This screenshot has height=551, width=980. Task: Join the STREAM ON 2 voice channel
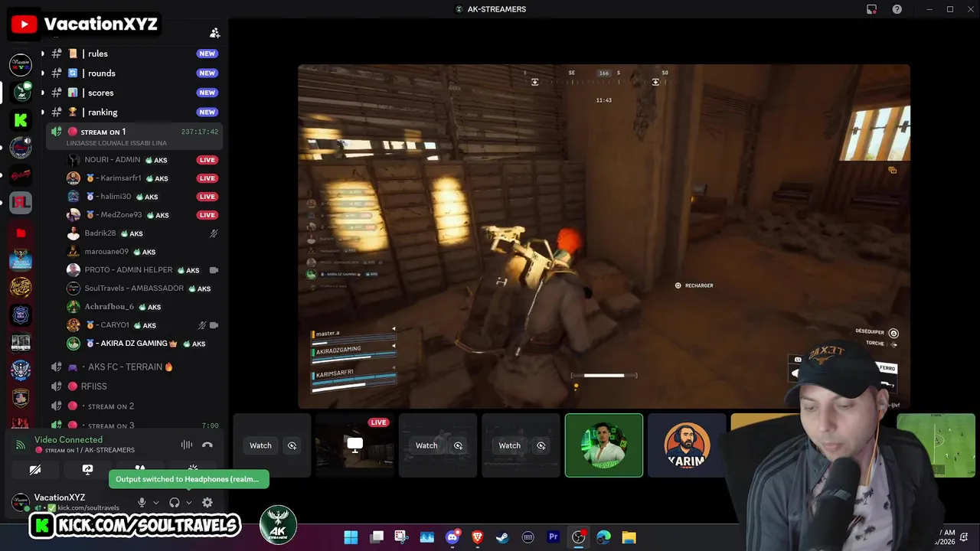click(134, 406)
